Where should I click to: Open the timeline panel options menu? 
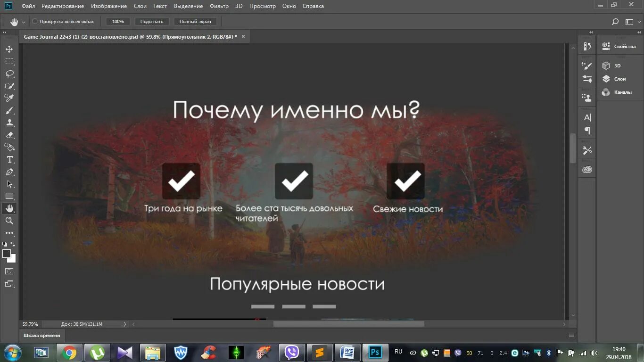(x=571, y=335)
